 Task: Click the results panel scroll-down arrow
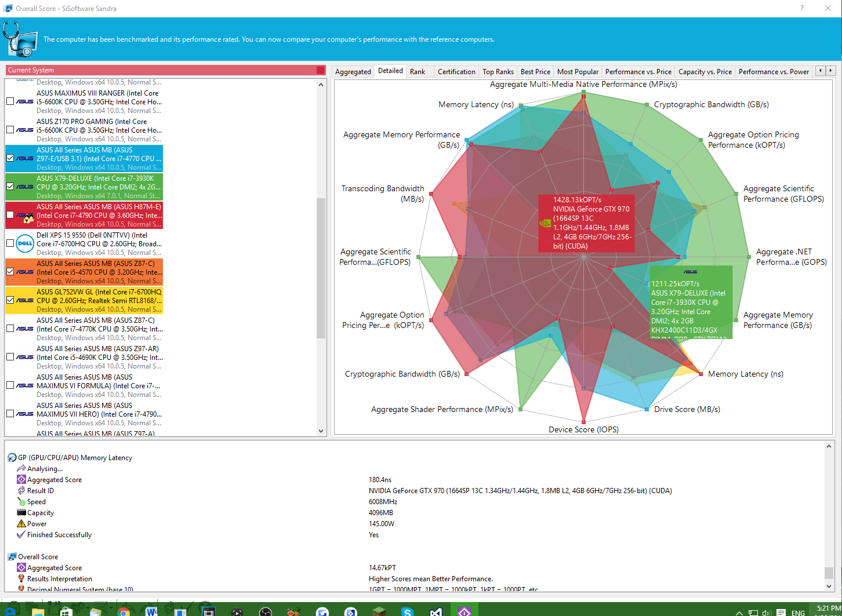pyautogui.click(x=829, y=586)
